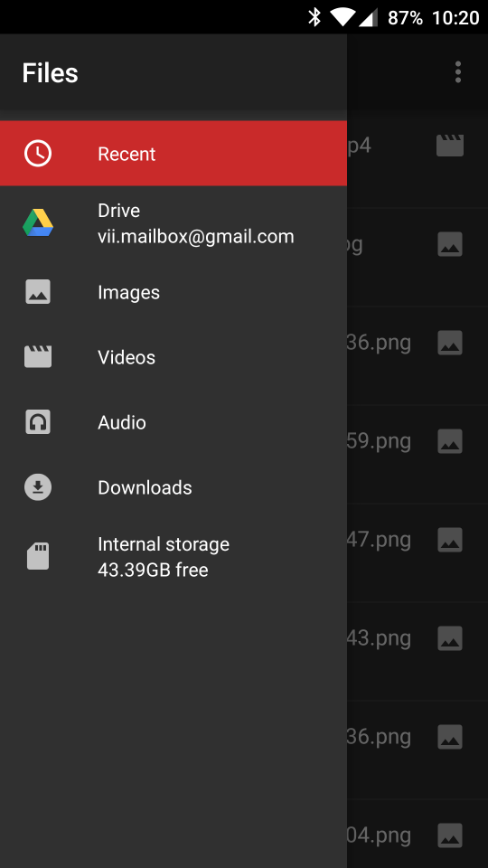
Task: Tap the dimmed mp4 video clapperboard icon
Action: tap(450, 146)
